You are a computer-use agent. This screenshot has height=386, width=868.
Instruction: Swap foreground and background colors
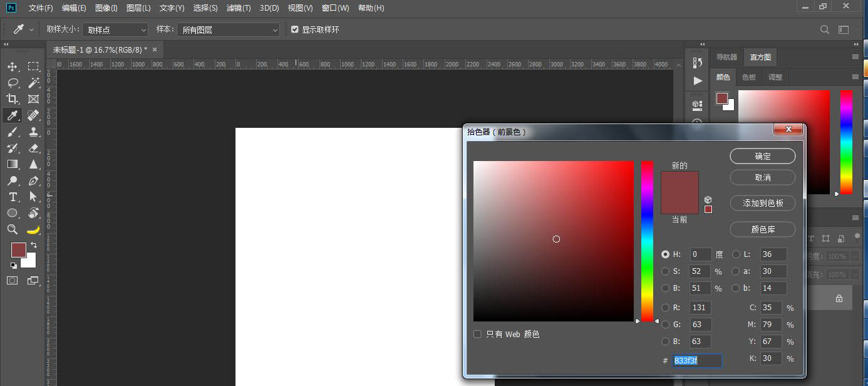[34, 245]
